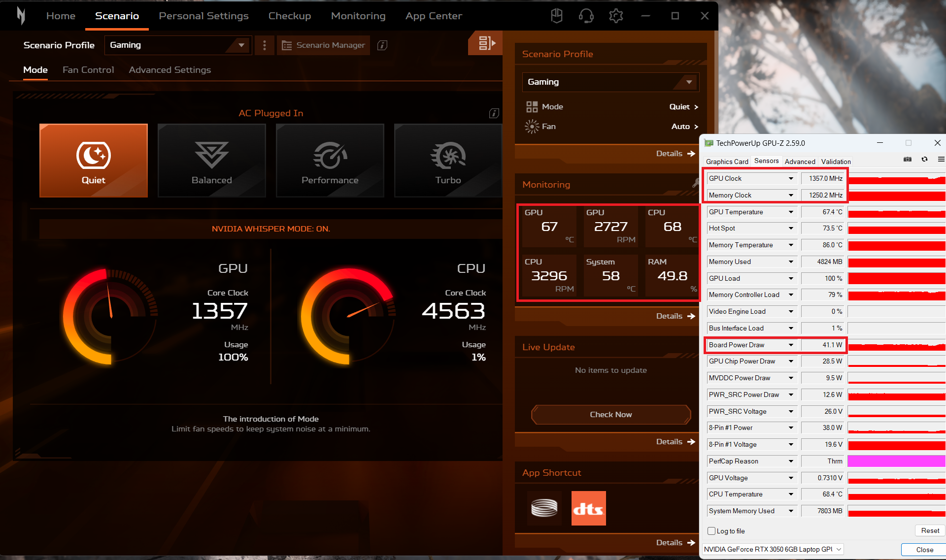Click the GPU-Z Reset button
The width and height of the screenshot is (946, 560).
(x=930, y=530)
